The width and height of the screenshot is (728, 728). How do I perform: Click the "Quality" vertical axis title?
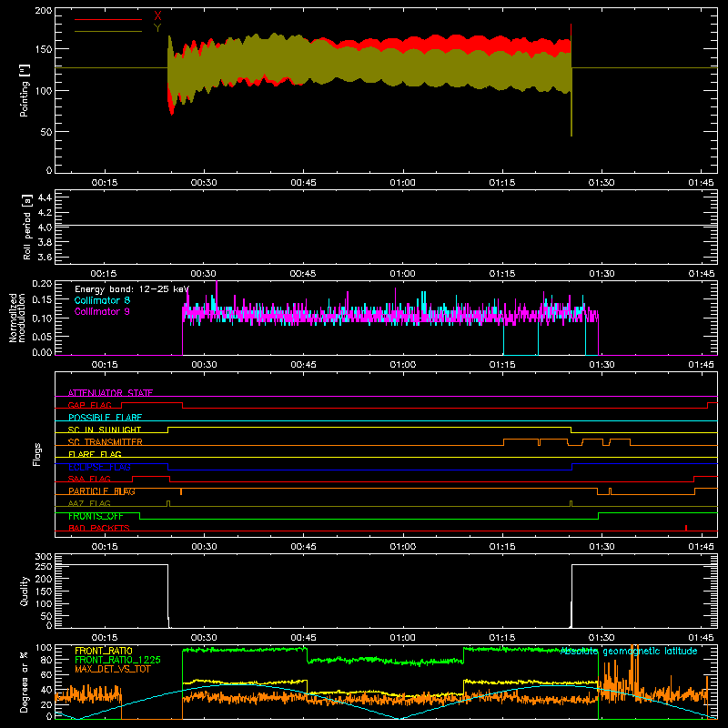click(25, 591)
